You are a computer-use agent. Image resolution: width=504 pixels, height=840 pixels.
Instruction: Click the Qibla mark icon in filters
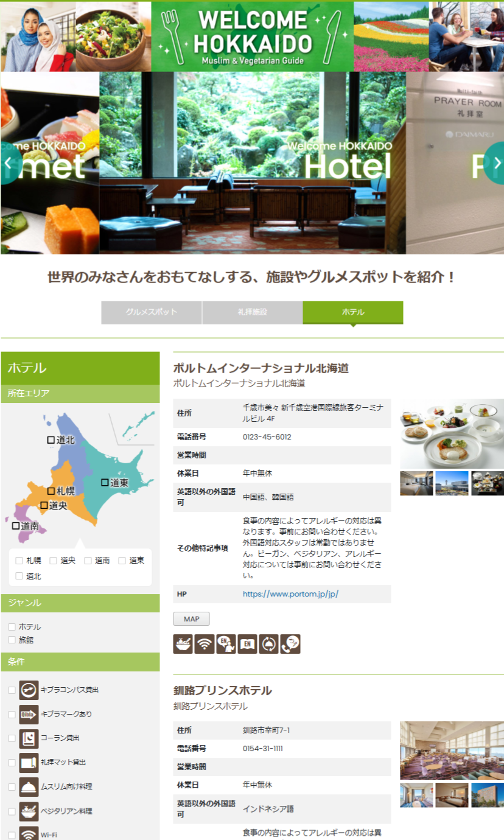[x=29, y=714]
